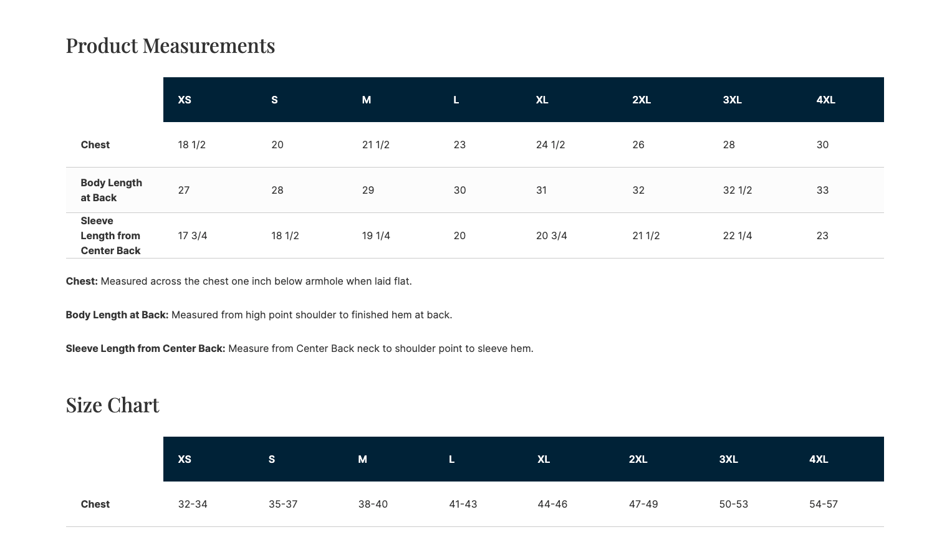Click the 18 1/2 chest value for XS
The image size is (952, 560).
tap(191, 145)
